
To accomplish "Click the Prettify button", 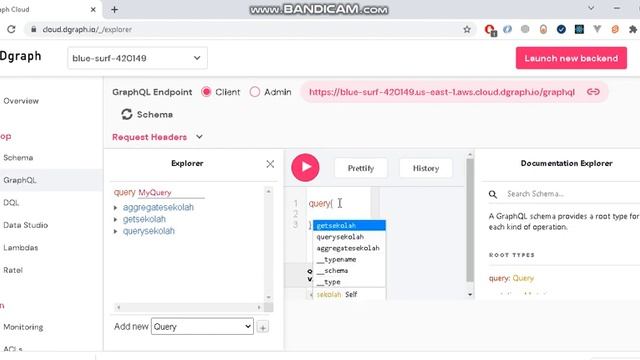I will [x=360, y=168].
